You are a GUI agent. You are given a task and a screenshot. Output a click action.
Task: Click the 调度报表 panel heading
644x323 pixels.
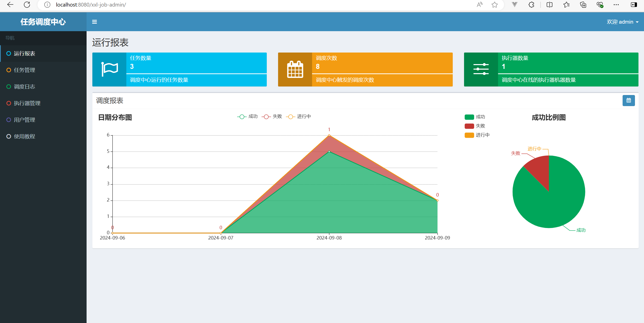109,101
